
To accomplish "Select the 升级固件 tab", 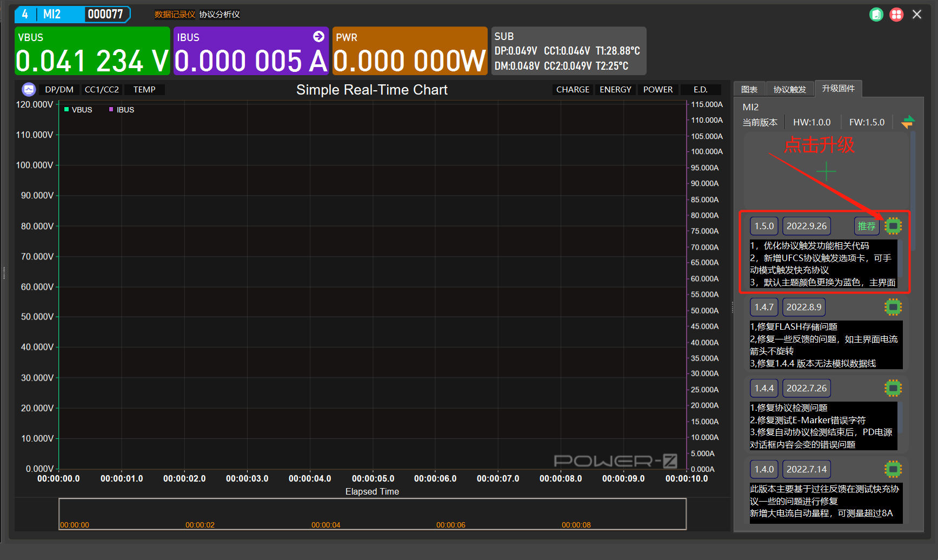I will pyautogui.click(x=839, y=88).
